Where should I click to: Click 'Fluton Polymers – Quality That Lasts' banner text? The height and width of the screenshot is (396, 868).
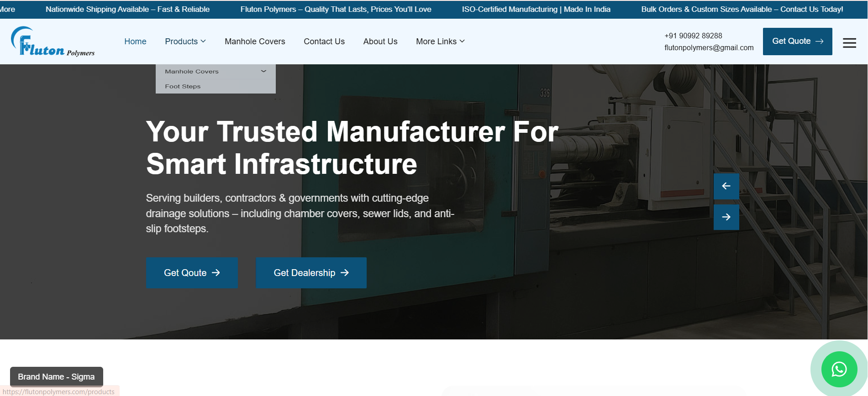click(336, 9)
